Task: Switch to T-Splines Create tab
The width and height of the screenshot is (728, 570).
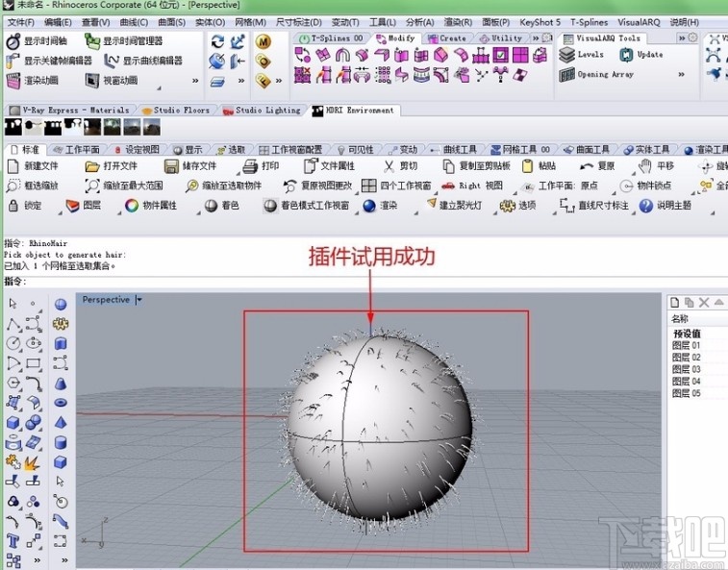Action: point(447,38)
